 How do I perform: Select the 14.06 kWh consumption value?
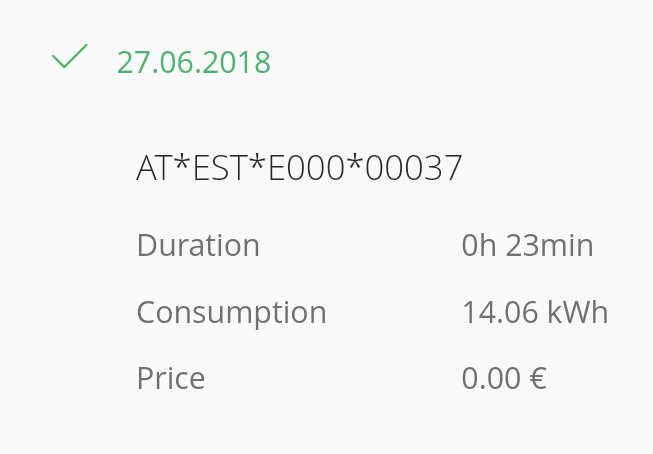pyautogui.click(x=534, y=313)
